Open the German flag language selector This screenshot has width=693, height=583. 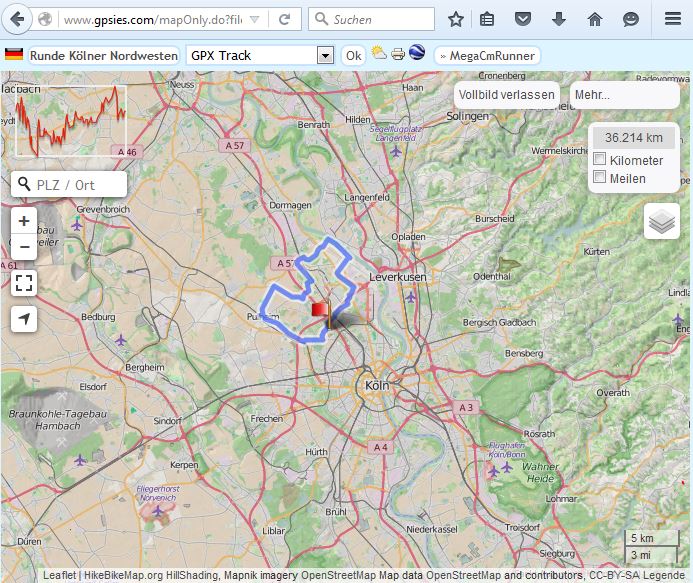pyautogui.click(x=14, y=55)
